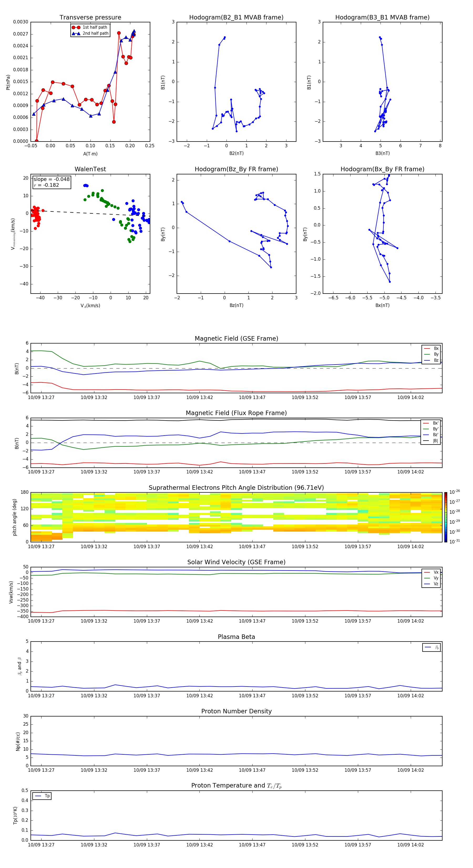Screen dimensions: 473x868
Task: Click the "WalenTest" plot title
Action: tap(90, 169)
